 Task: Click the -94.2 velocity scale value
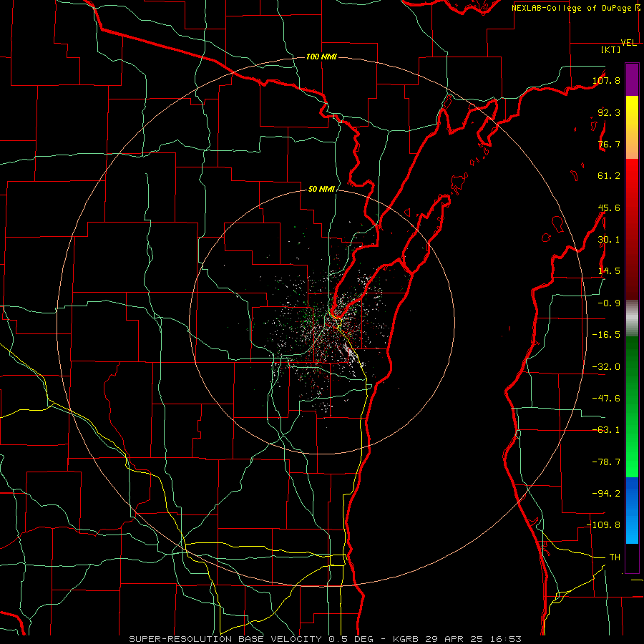[x=606, y=494]
